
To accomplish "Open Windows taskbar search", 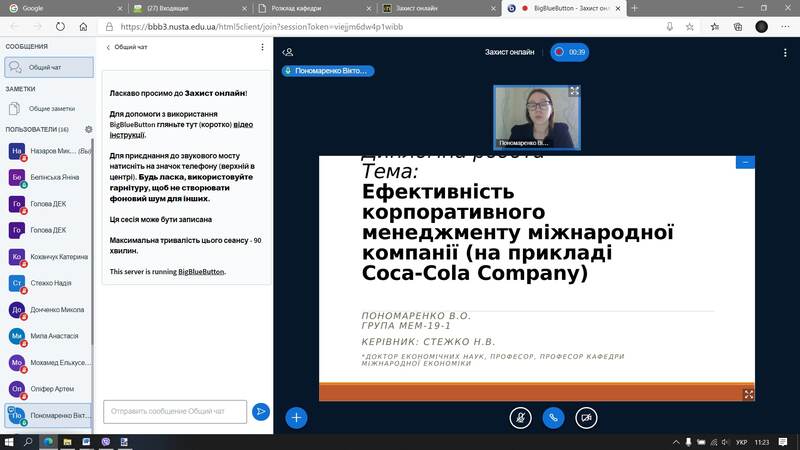I will pyautogui.click(x=29, y=442).
